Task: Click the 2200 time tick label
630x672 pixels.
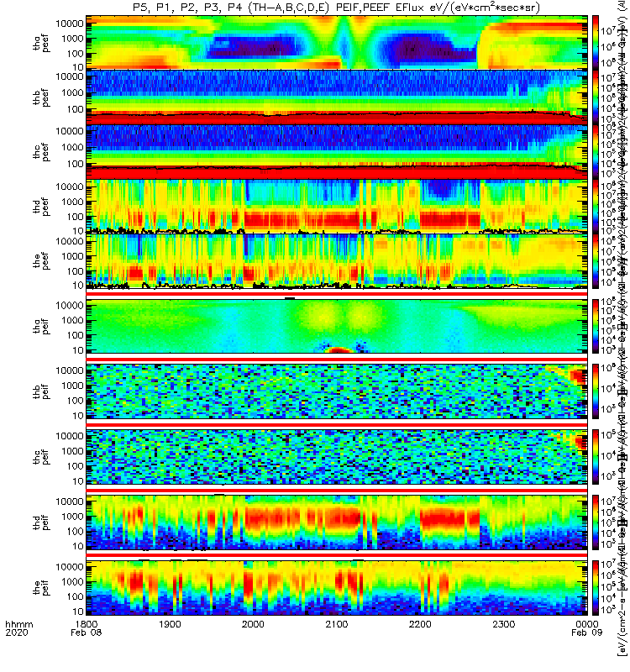Action: tap(420, 624)
